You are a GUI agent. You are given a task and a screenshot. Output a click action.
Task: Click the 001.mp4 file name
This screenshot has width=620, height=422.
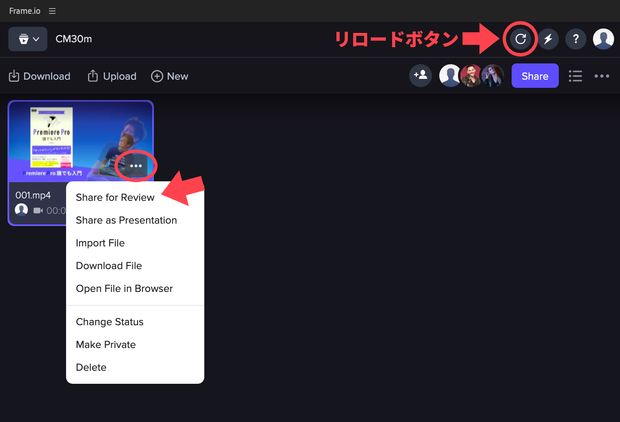pos(33,195)
